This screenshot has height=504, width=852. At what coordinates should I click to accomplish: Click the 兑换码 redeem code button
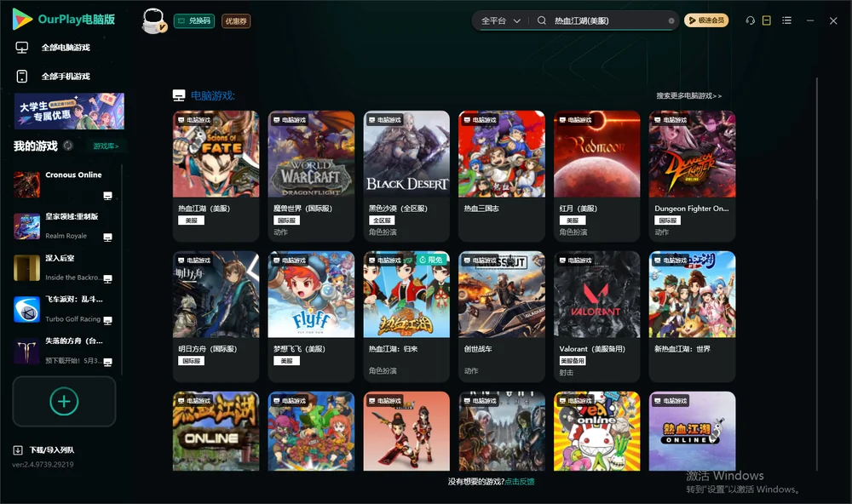194,21
